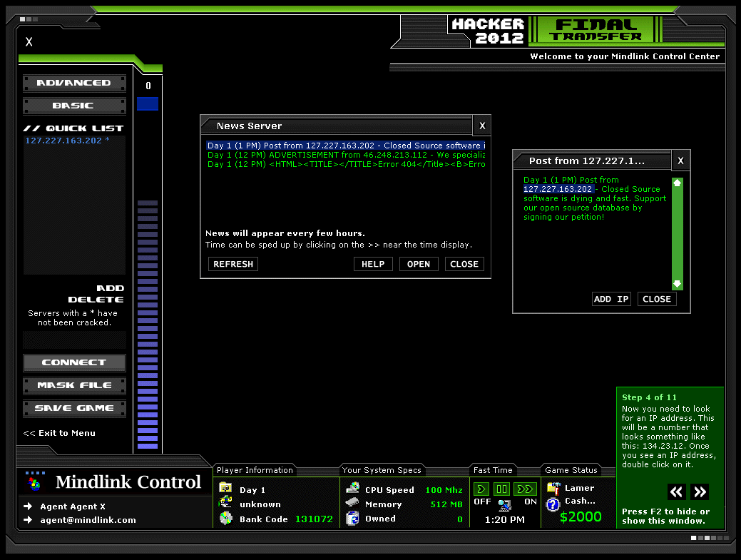Click CLOSE in the Post window
Image resolution: width=741 pixels, height=560 pixels.
(x=657, y=299)
